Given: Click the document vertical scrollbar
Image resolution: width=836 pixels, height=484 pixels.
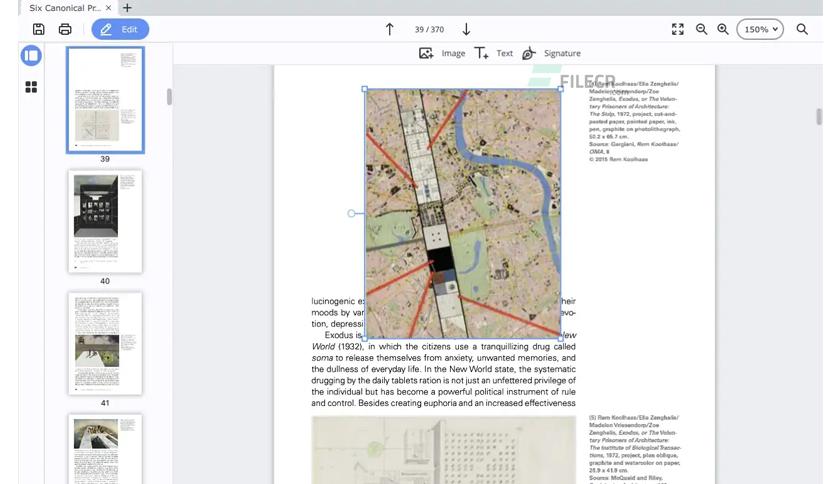Looking at the screenshot, I should coord(819,116).
